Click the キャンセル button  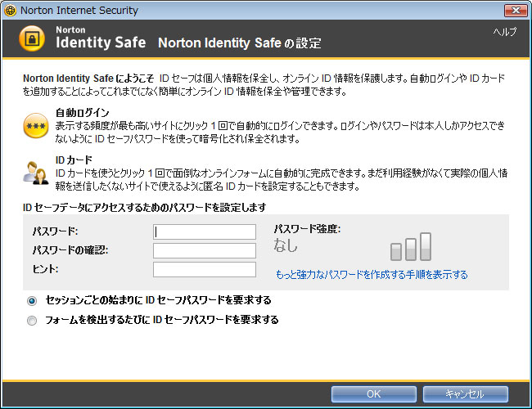point(466,394)
